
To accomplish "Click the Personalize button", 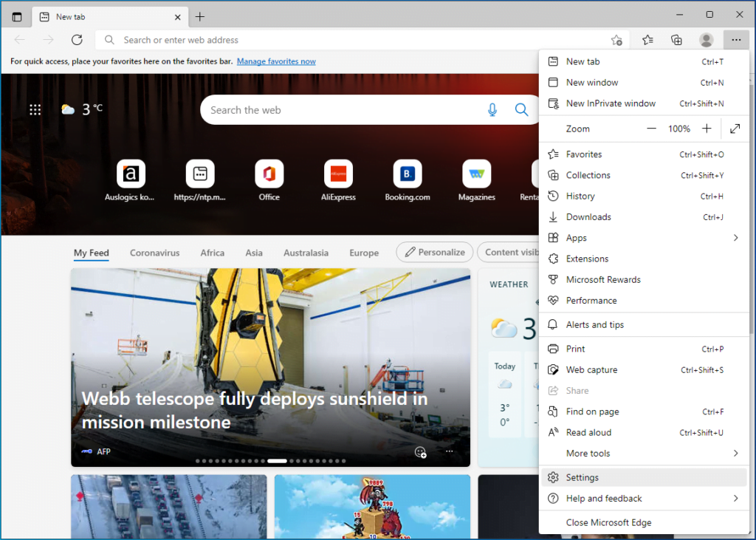I will (x=434, y=252).
